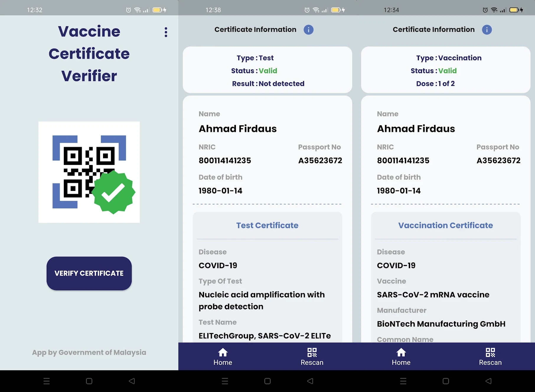The image size is (535, 392).
Task: Tap the name Ahmad Firdaus on test certificate
Action: pos(238,128)
